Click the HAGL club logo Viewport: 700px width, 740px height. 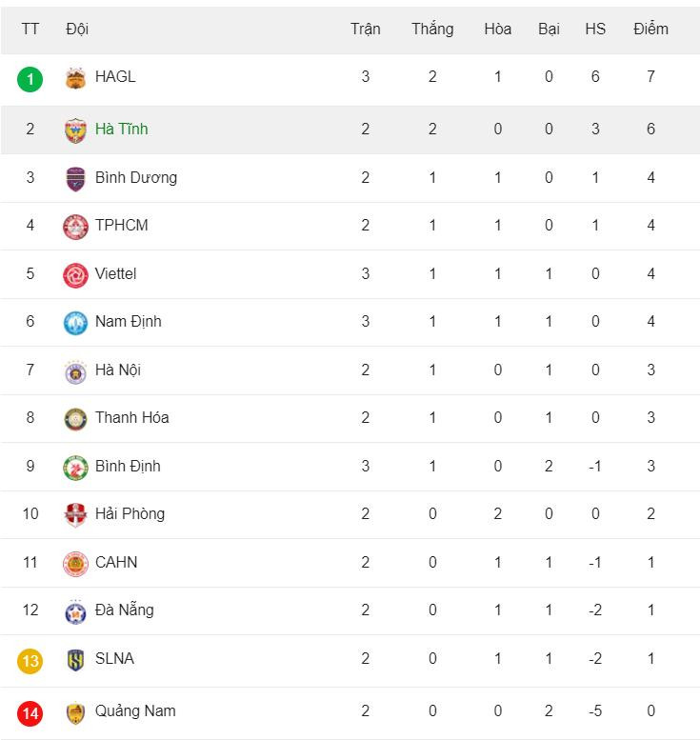[75, 78]
